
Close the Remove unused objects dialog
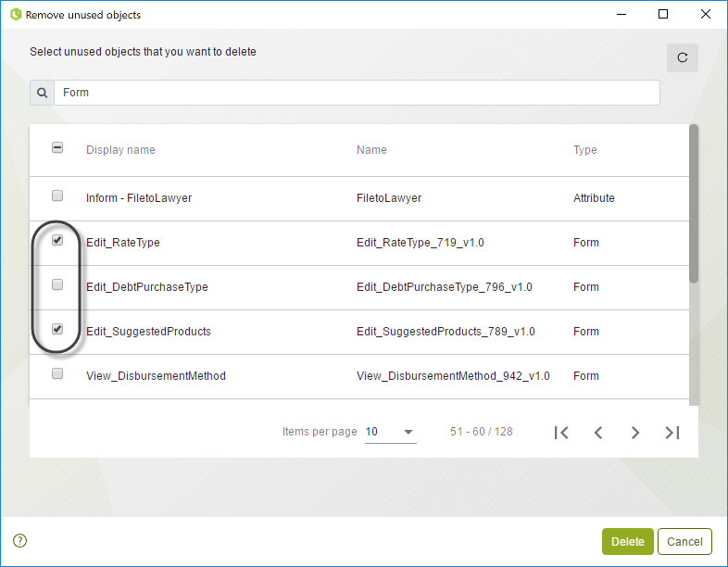click(x=706, y=15)
